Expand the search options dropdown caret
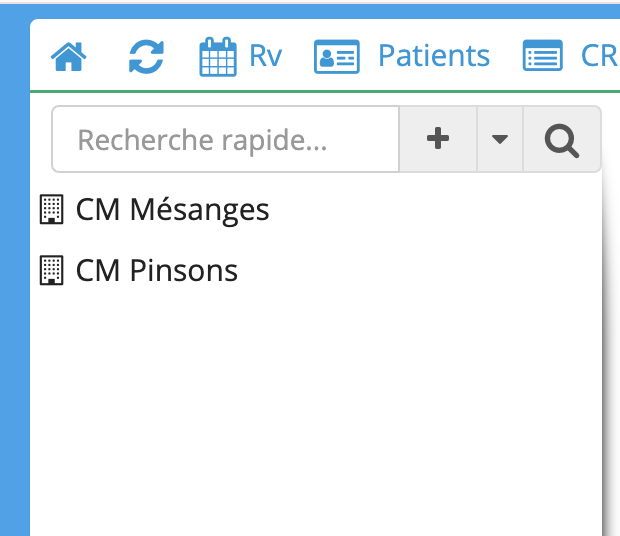620x536 pixels. coord(500,139)
